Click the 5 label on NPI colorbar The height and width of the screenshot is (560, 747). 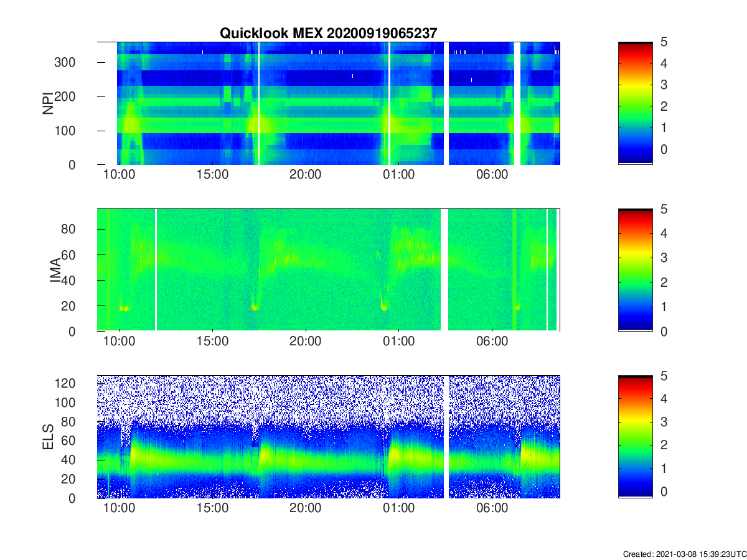[x=664, y=42]
